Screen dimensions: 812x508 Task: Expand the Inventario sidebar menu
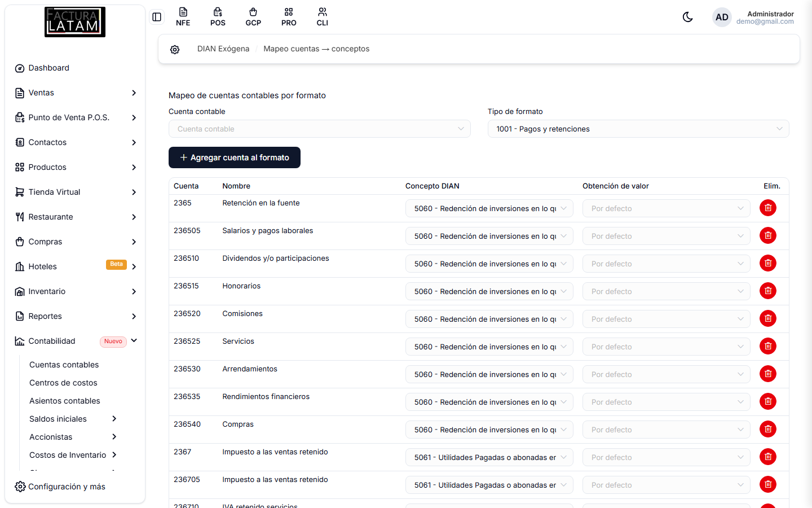pos(75,291)
